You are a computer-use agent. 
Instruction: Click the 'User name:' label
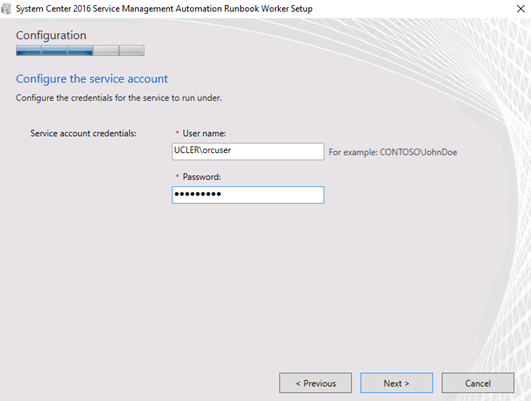click(x=204, y=133)
